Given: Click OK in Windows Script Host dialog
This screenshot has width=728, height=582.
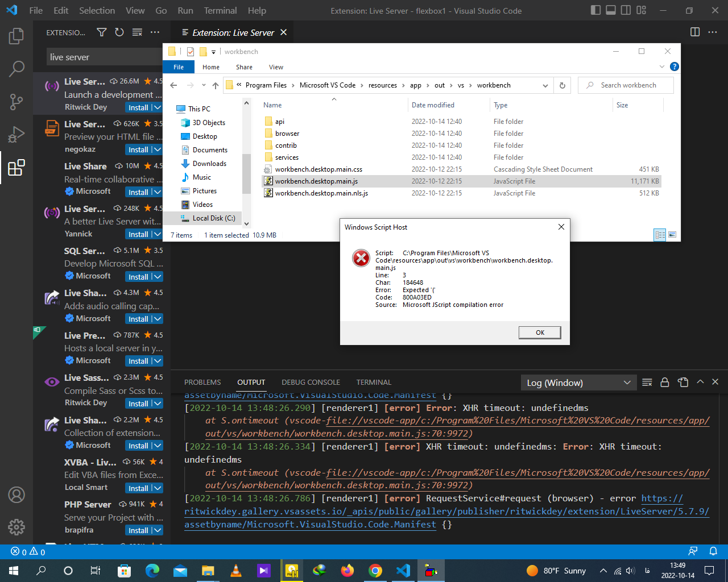Looking at the screenshot, I should 540,332.
